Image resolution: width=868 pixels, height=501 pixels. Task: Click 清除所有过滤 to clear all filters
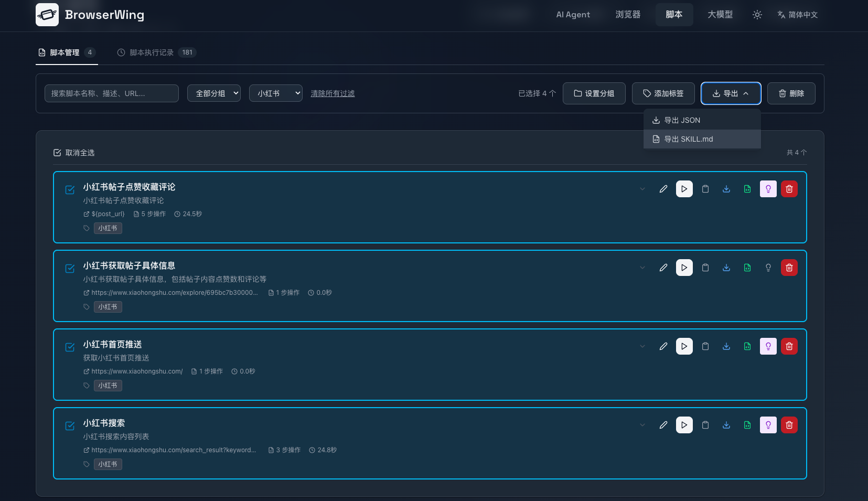pos(333,93)
